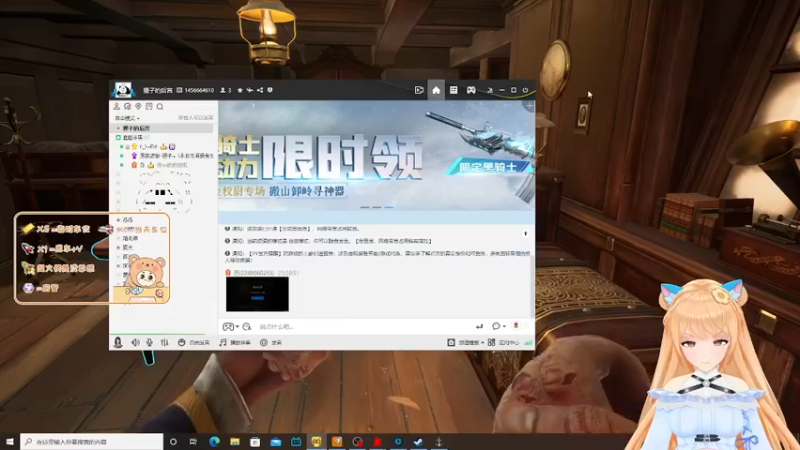
Task: Click the shield icon in title bar
Action: click(x=270, y=90)
